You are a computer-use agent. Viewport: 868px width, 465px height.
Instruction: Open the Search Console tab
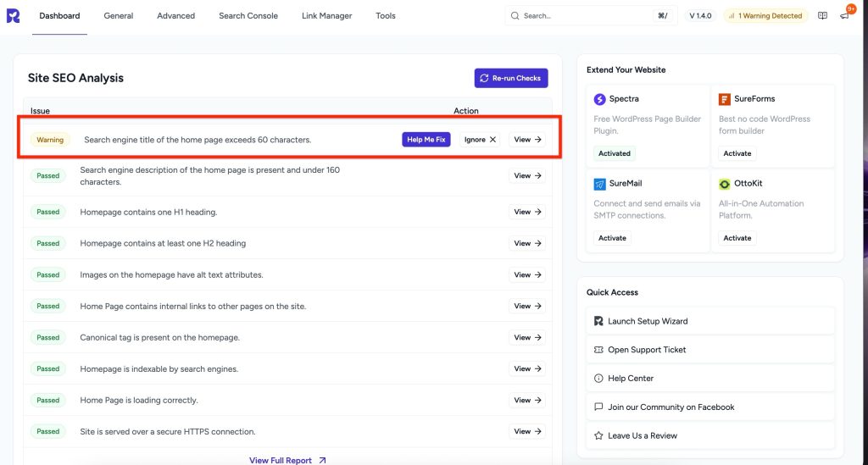point(248,16)
